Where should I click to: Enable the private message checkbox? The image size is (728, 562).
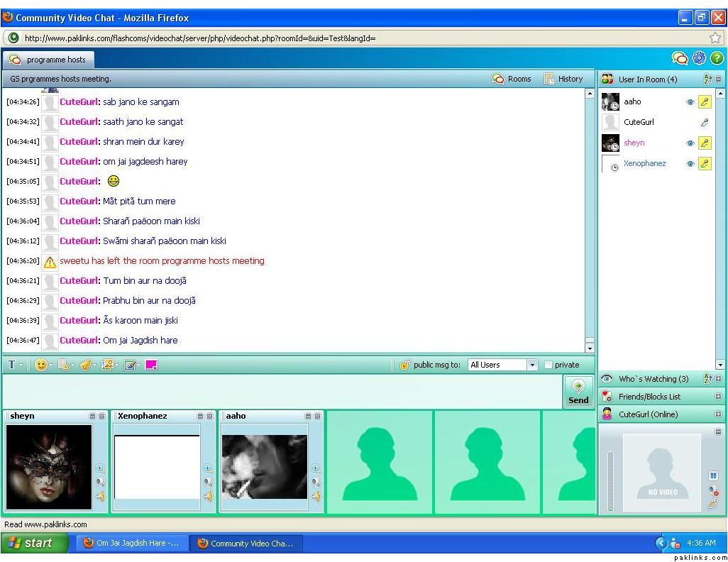click(x=548, y=365)
